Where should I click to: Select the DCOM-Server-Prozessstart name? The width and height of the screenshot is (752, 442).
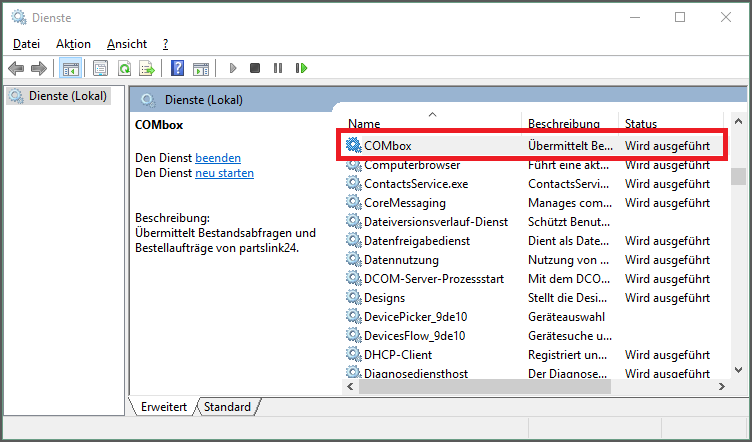coord(434,279)
